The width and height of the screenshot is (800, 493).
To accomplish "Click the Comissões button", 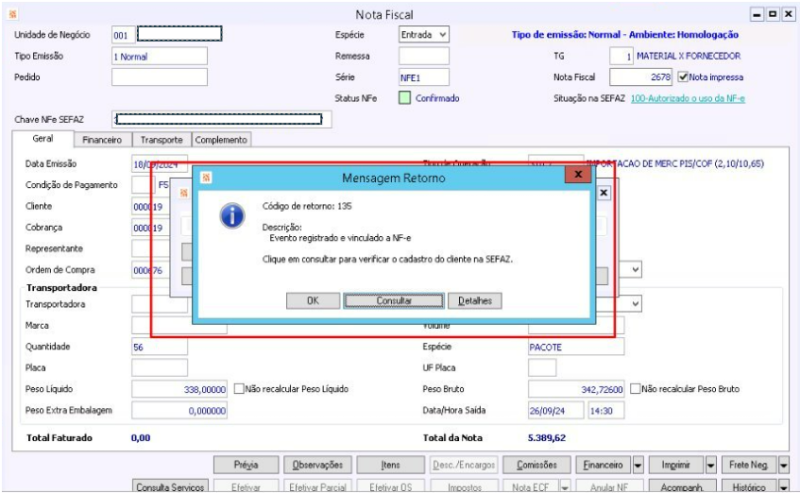I will pos(537,465).
